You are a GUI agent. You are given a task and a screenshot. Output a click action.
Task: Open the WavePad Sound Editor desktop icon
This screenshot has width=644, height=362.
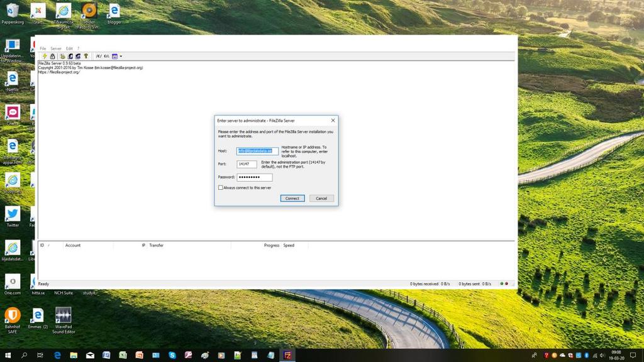coord(64,320)
